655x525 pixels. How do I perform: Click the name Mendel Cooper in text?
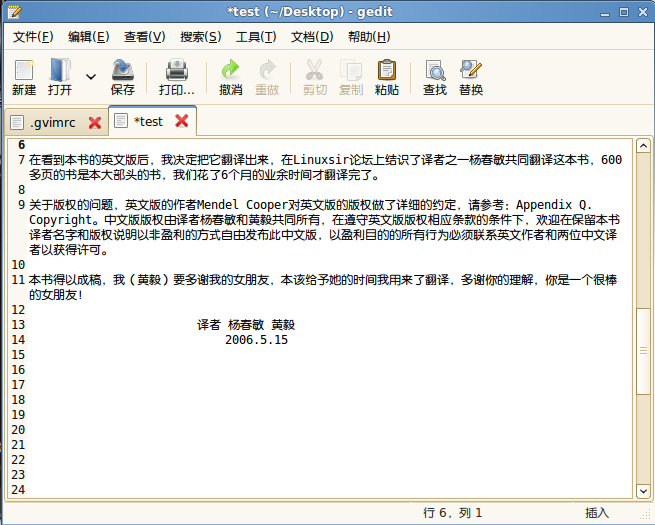(243, 205)
